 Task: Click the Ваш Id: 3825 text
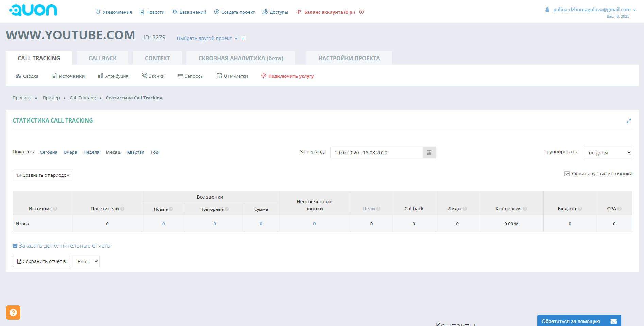pos(618,16)
